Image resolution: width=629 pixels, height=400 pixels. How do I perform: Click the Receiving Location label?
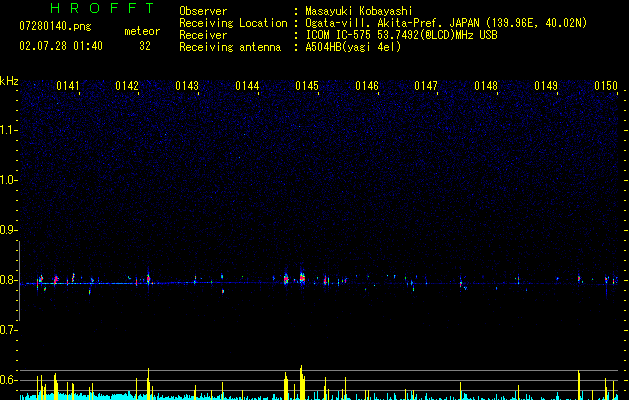point(233,23)
